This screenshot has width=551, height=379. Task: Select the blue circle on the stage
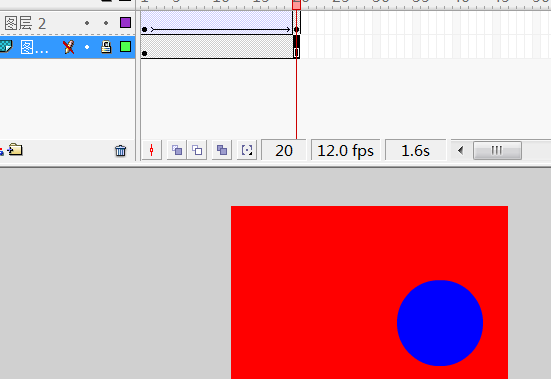pyautogui.click(x=440, y=323)
